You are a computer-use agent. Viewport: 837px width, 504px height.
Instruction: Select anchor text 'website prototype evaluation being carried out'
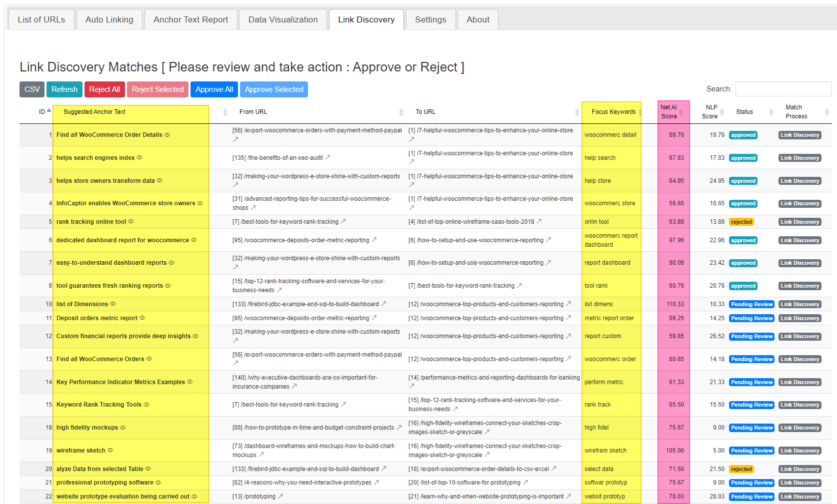tap(123, 497)
